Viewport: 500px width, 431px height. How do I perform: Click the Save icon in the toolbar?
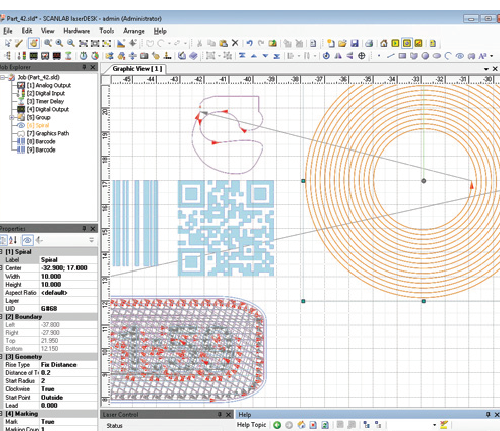(x=354, y=43)
